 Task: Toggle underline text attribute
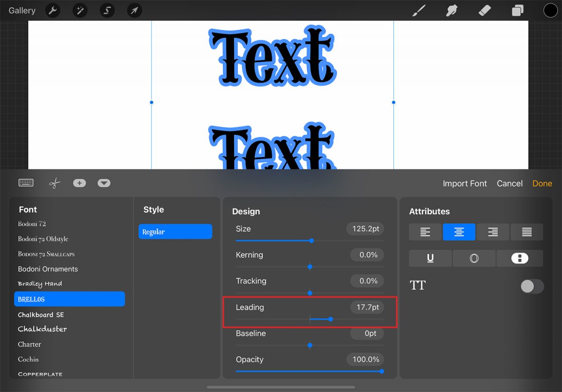(x=430, y=258)
